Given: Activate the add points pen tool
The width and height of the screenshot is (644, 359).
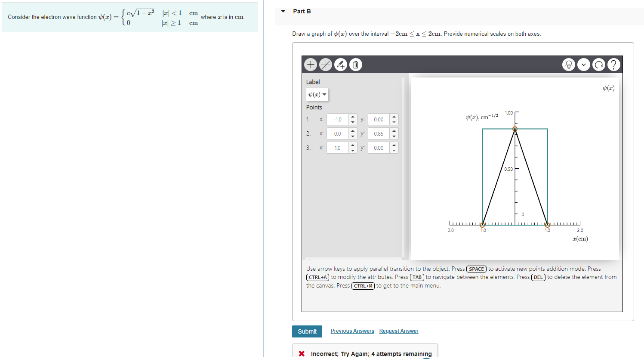Looking at the screenshot, I should pyautogui.click(x=341, y=64).
